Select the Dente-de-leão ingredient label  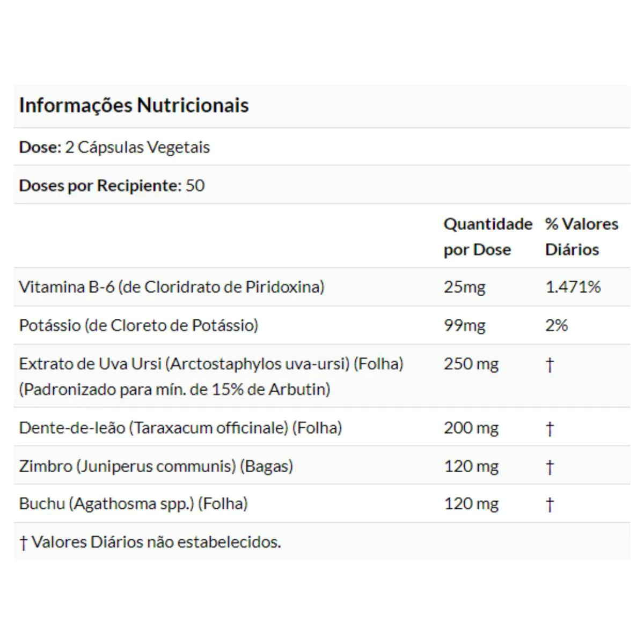pyautogui.click(x=180, y=428)
